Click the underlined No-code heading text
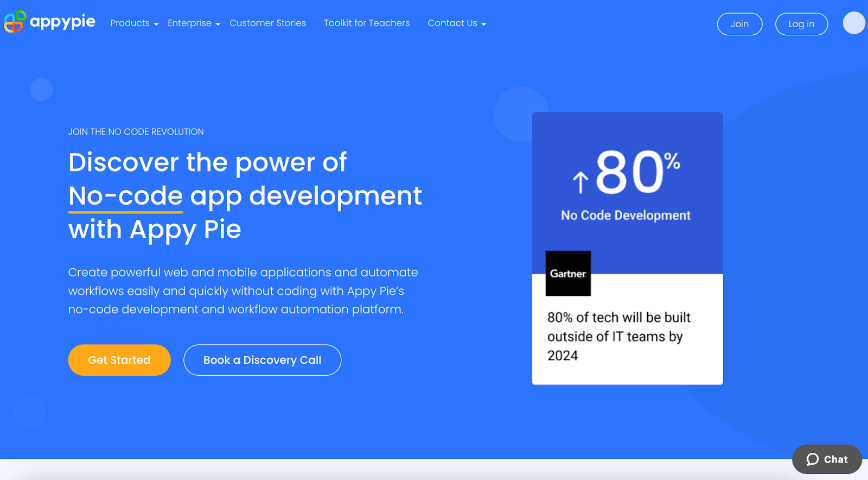 pos(126,196)
